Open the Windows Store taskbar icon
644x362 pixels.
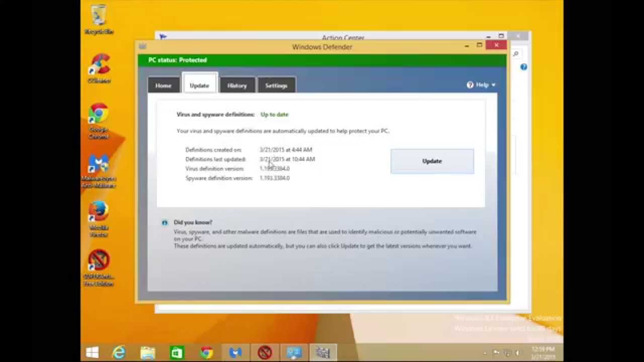pos(177,352)
